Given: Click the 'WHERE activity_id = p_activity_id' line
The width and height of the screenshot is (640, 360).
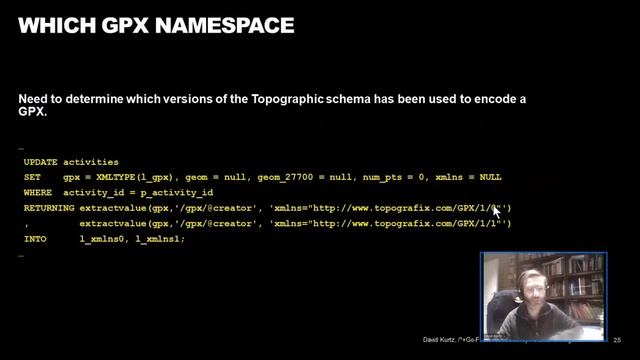Looking at the screenshot, I should coord(118,193).
